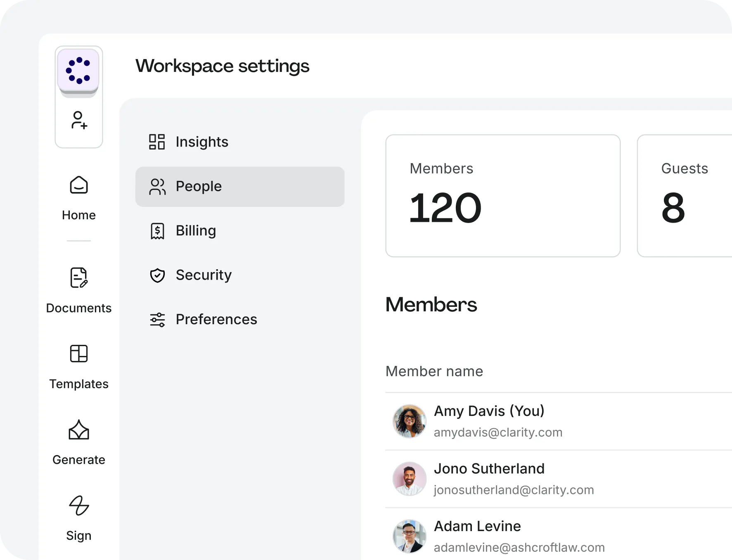Click Amy Davis's profile avatar
This screenshot has height=560, width=732.
pyautogui.click(x=409, y=421)
